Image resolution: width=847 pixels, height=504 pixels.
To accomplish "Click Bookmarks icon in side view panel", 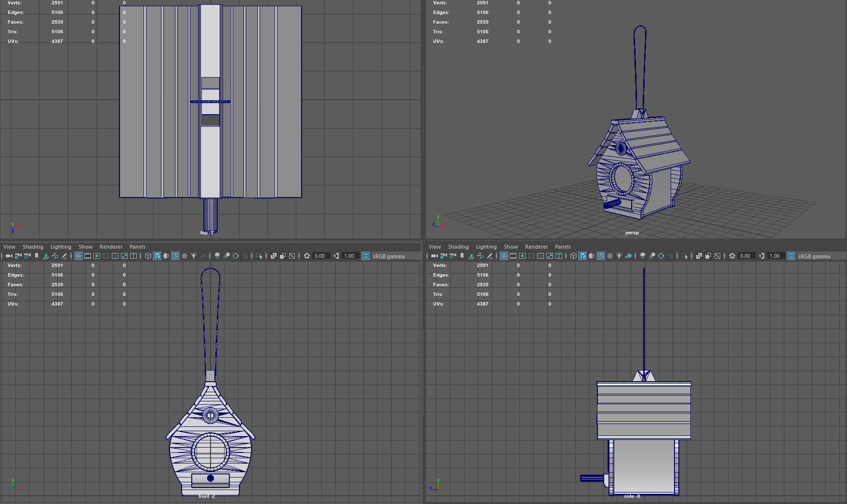I will (462, 256).
